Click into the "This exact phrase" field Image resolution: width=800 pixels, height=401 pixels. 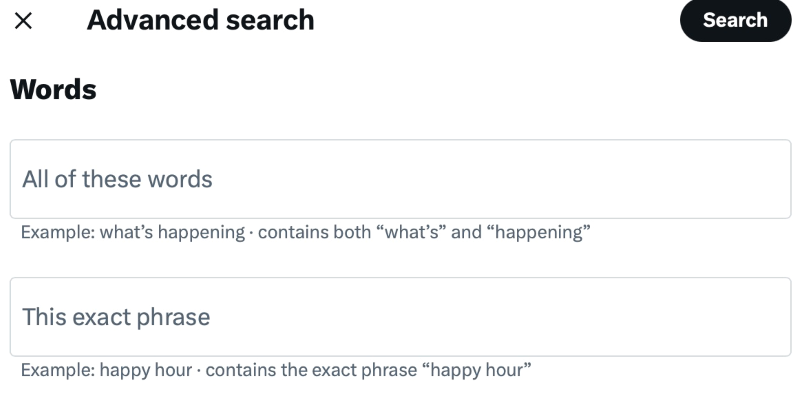click(x=400, y=317)
